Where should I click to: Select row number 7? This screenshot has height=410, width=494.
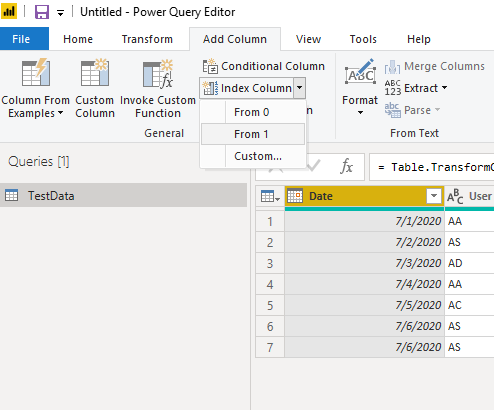(270, 347)
